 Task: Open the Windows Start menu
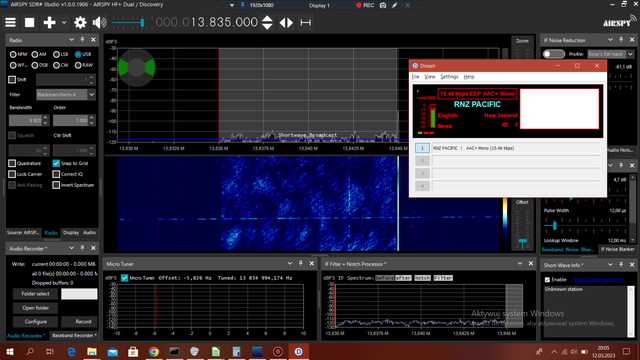[x=10, y=351]
